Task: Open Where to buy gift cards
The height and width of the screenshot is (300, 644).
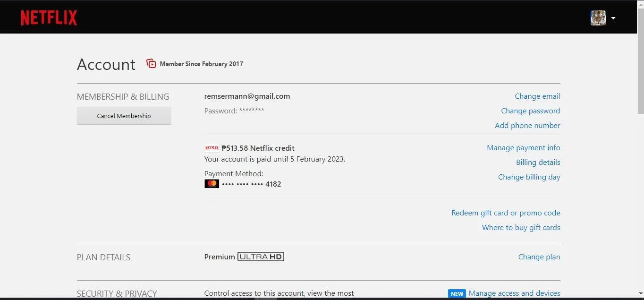Action: pos(521,228)
